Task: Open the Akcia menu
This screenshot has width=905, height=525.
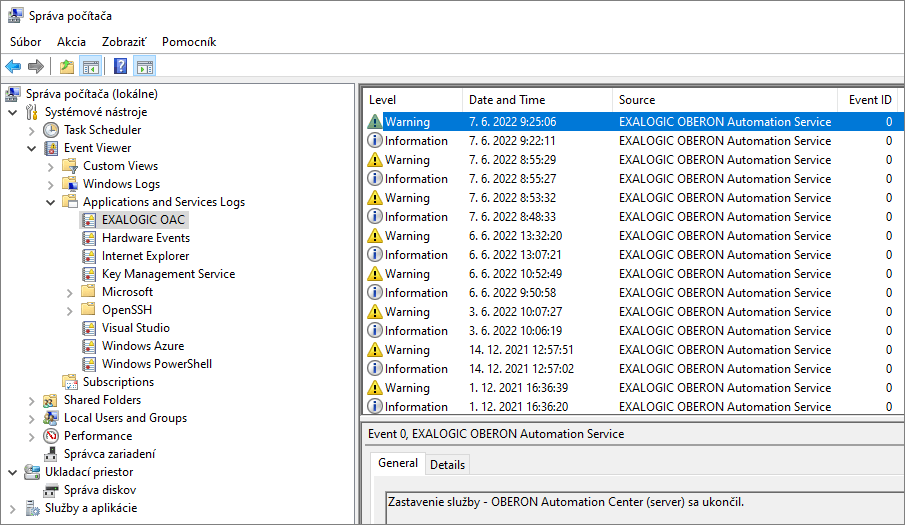Action: tap(71, 42)
